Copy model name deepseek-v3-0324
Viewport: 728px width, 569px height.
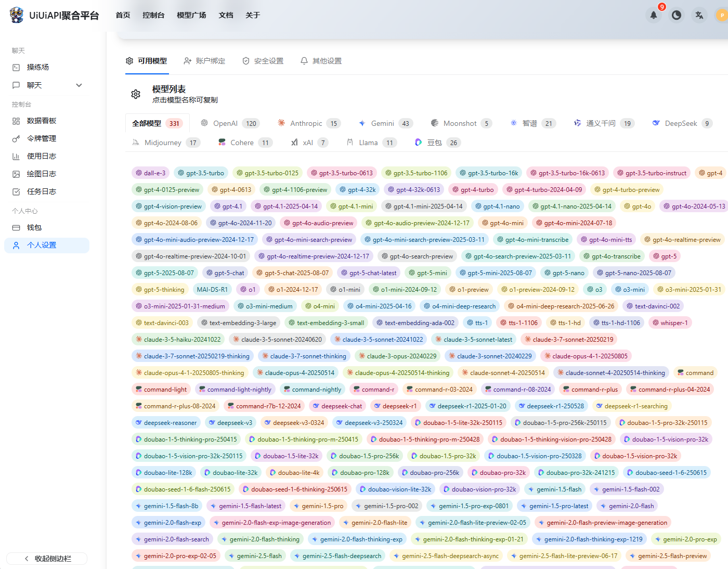coord(294,423)
